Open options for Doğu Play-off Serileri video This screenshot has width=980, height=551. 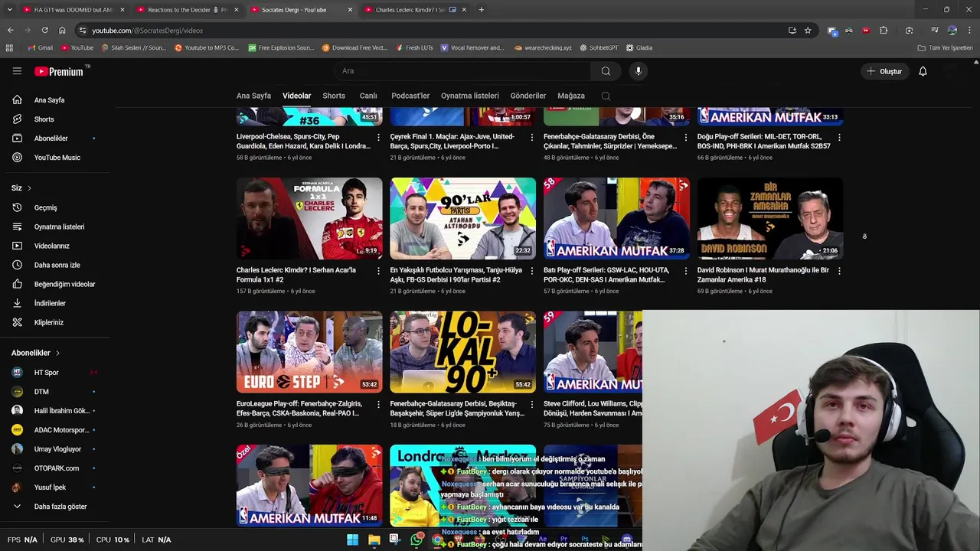tap(839, 138)
